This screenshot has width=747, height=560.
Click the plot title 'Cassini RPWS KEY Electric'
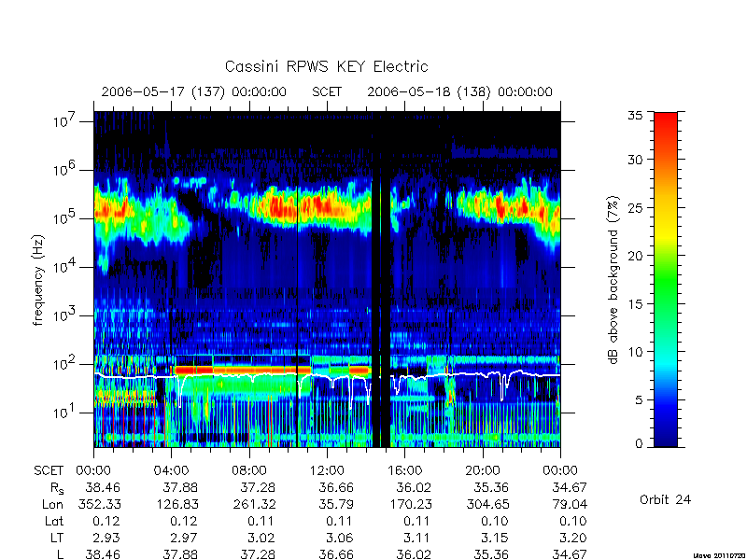point(326,66)
